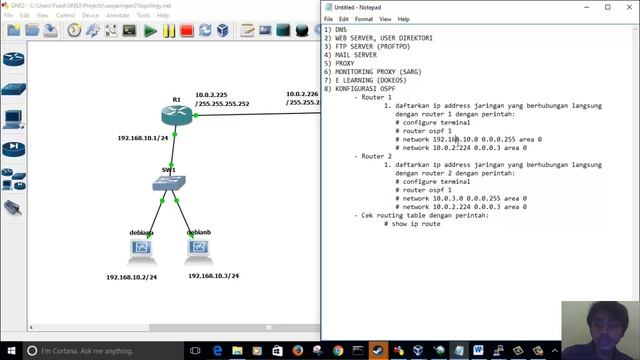This screenshot has height=360, width=640.
Task: Browse security devices in GNS3 sidebar
Action: click(x=13, y=149)
